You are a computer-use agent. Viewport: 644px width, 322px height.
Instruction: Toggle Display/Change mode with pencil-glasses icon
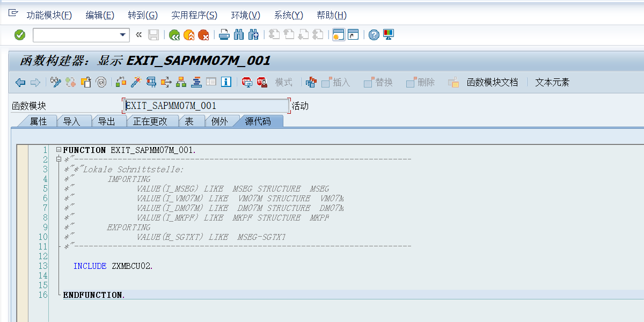point(56,82)
